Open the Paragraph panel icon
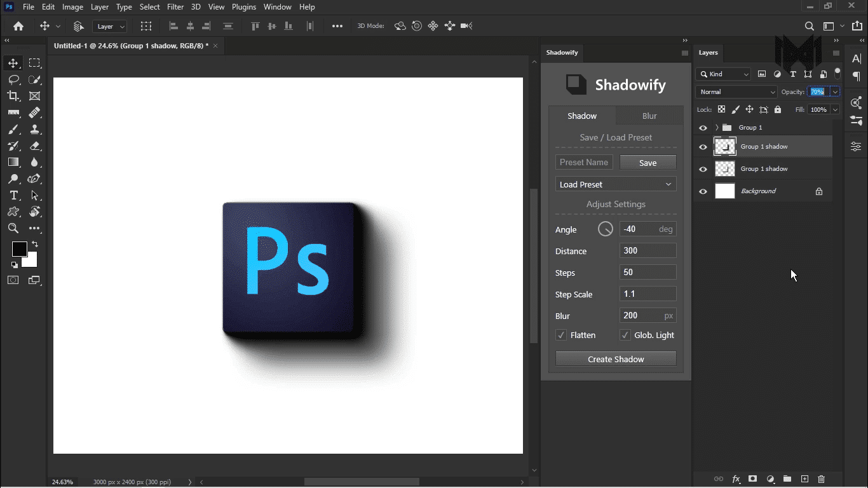This screenshot has width=868, height=488. [856, 77]
